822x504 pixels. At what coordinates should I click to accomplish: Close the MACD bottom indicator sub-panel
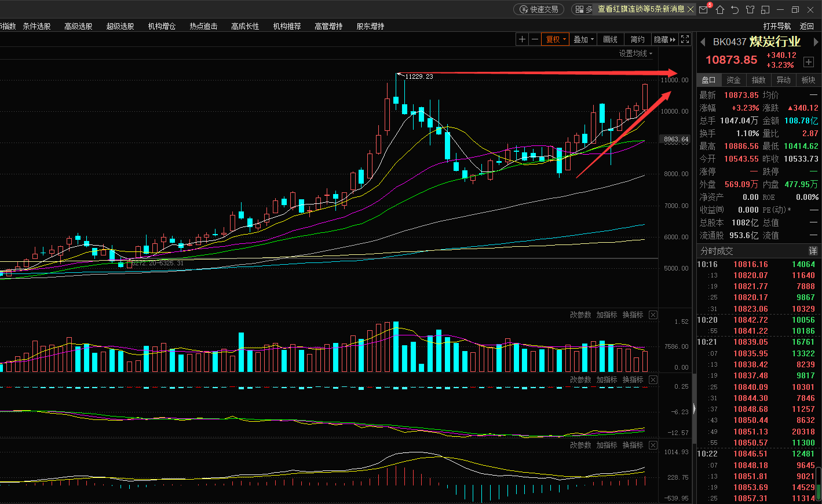(653, 445)
